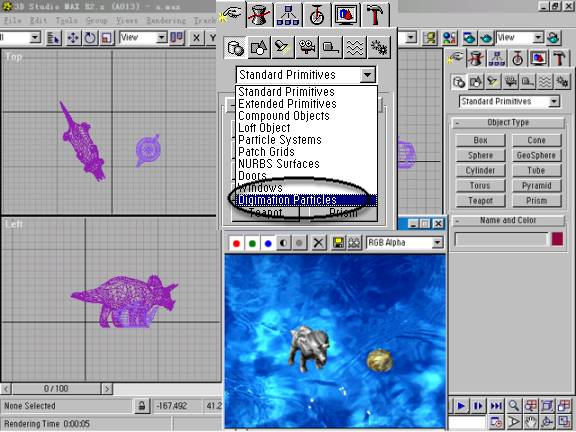
Task: Clear the rendered image with X icon
Action: coord(318,243)
